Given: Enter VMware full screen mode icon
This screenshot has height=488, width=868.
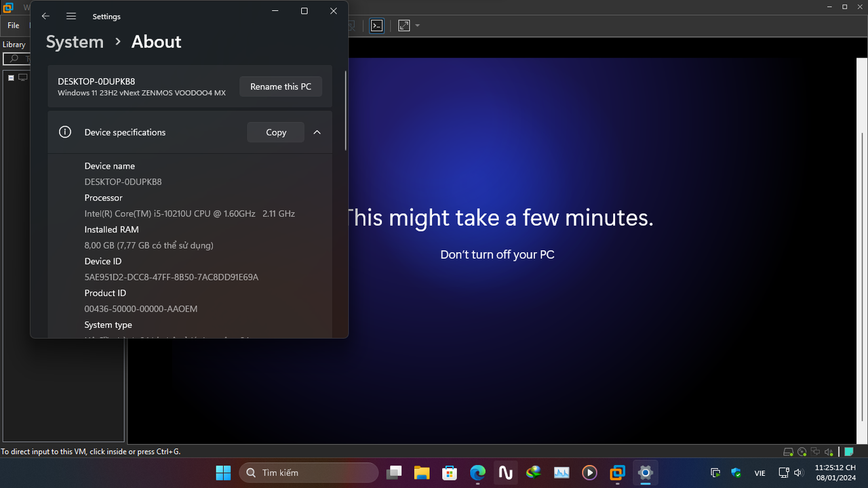Looking at the screenshot, I should 404,26.
